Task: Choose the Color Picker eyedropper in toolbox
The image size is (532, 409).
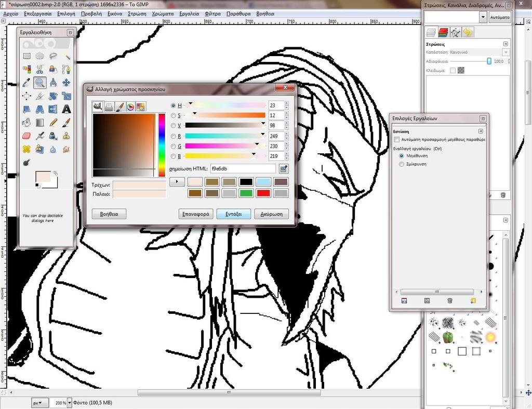Action: (x=27, y=83)
